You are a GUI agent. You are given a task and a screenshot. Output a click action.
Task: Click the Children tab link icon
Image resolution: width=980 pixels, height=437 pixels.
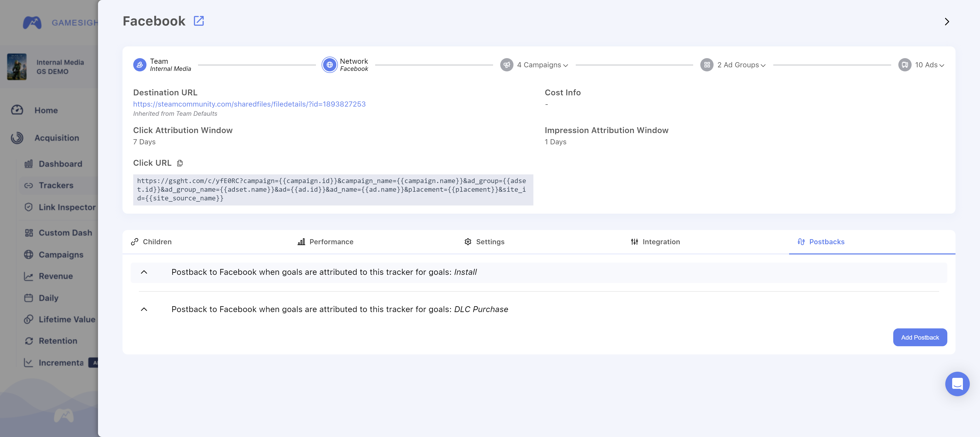(x=135, y=242)
